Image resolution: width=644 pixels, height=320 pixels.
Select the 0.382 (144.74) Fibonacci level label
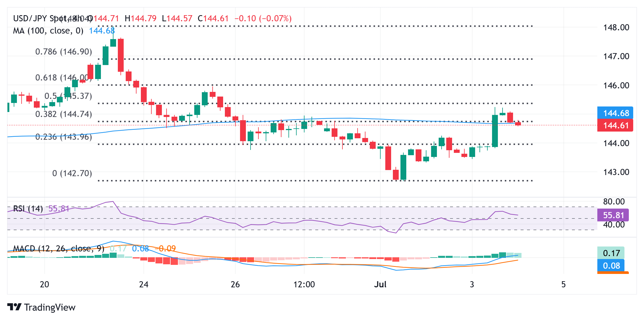(64, 114)
